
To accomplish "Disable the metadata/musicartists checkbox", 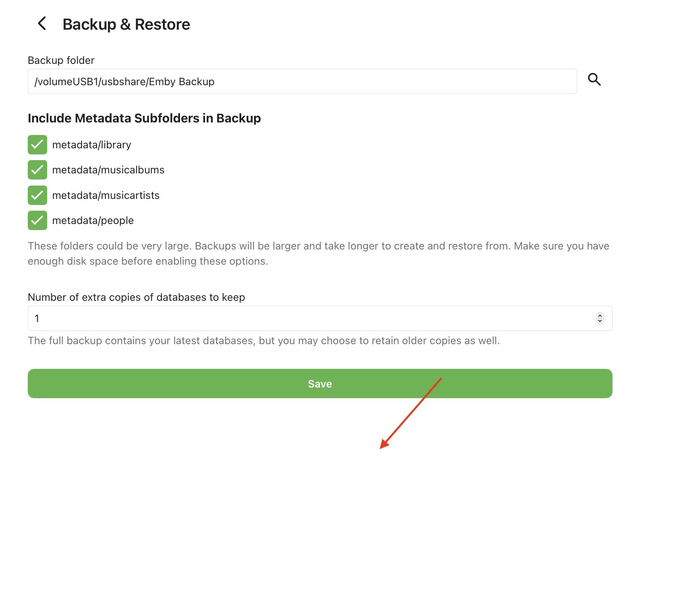I will coord(37,195).
